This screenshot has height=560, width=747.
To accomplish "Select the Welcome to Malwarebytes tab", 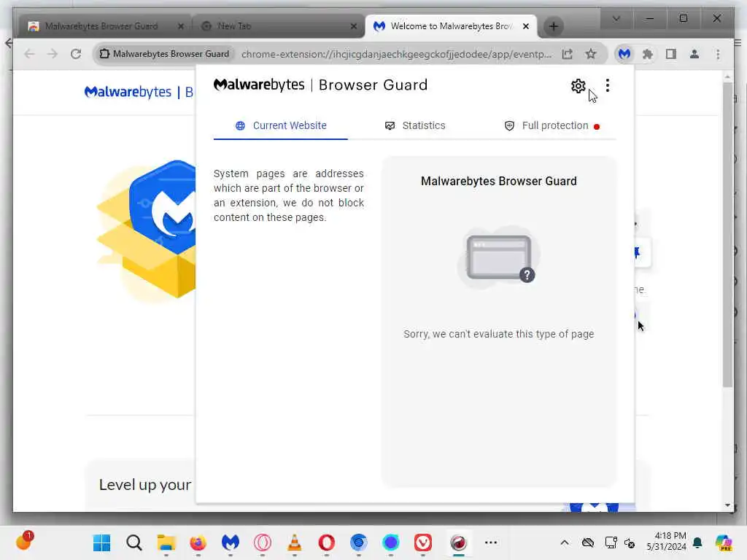I will [450, 26].
